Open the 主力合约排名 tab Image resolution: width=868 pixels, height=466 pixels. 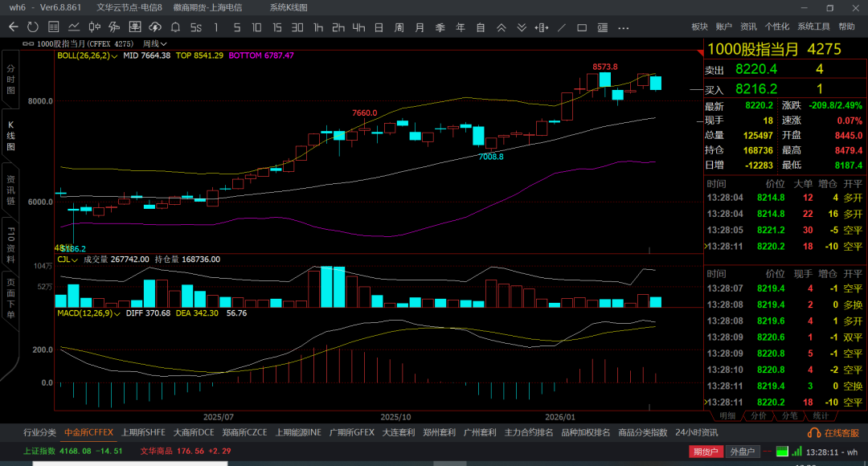(529, 433)
